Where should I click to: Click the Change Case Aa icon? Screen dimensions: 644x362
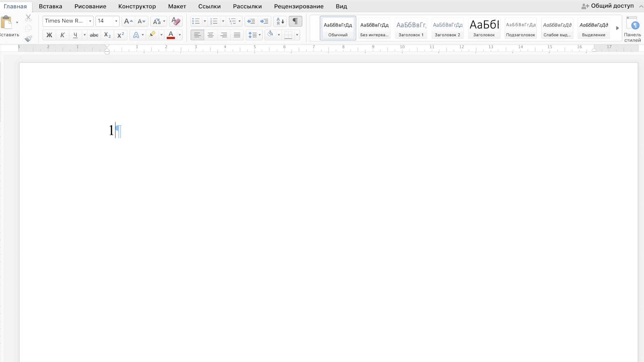click(157, 21)
